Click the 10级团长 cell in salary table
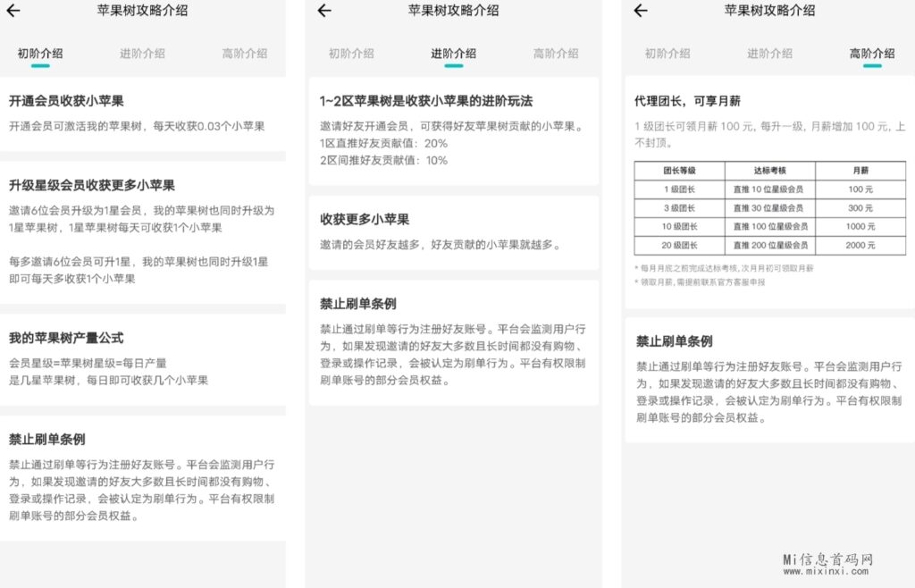 point(679,226)
